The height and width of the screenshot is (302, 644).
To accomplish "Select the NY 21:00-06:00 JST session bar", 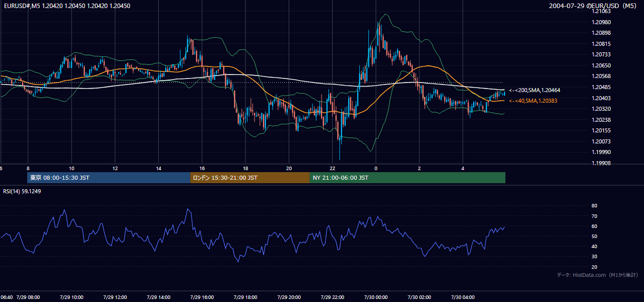I will point(407,178).
